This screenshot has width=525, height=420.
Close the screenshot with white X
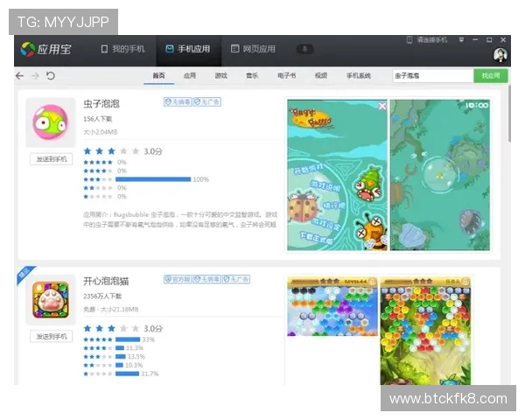[x=382, y=106]
